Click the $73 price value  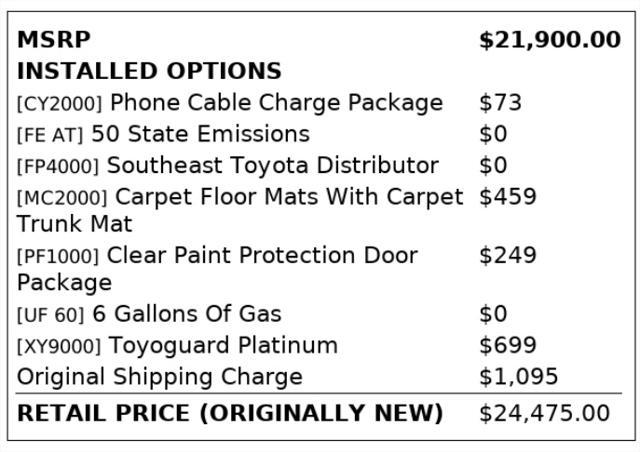500,103
